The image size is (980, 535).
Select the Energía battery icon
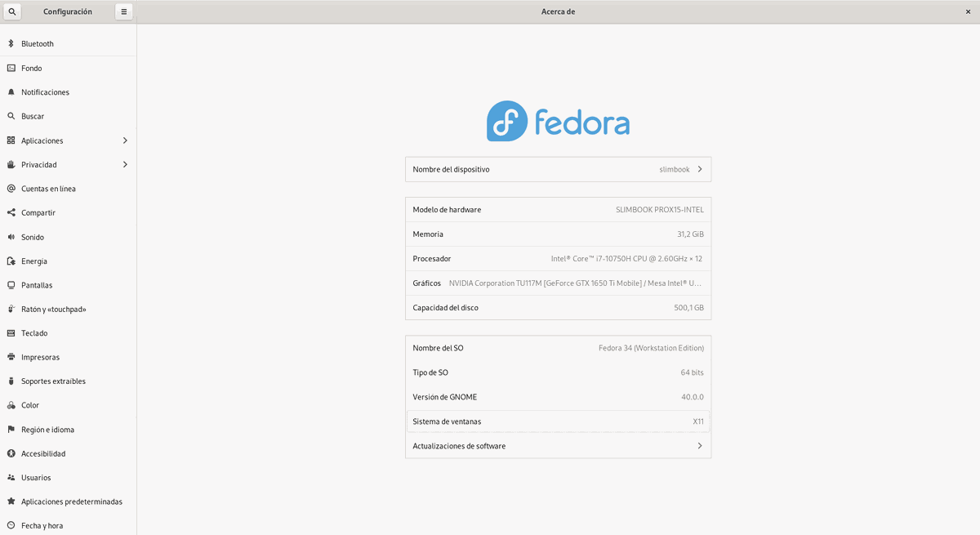pyautogui.click(x=11, y=261)
